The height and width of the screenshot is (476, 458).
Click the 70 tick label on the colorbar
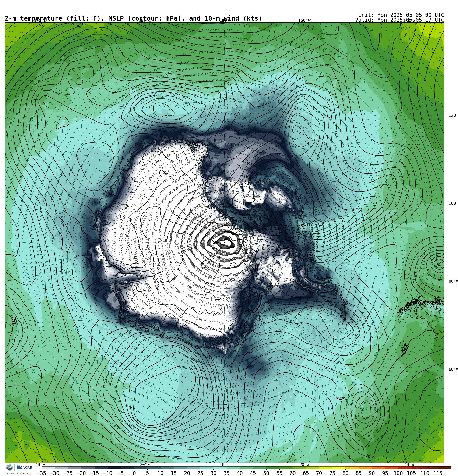(319, 473)
